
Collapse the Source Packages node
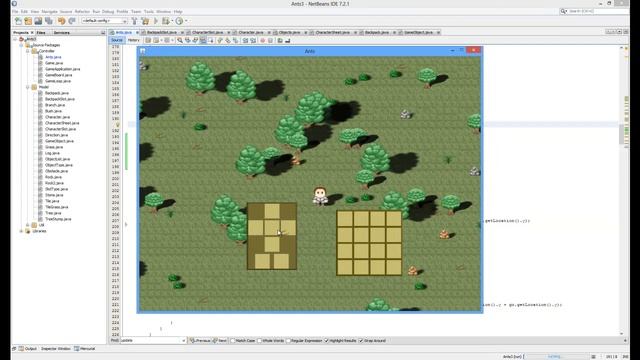click(22, 45)
